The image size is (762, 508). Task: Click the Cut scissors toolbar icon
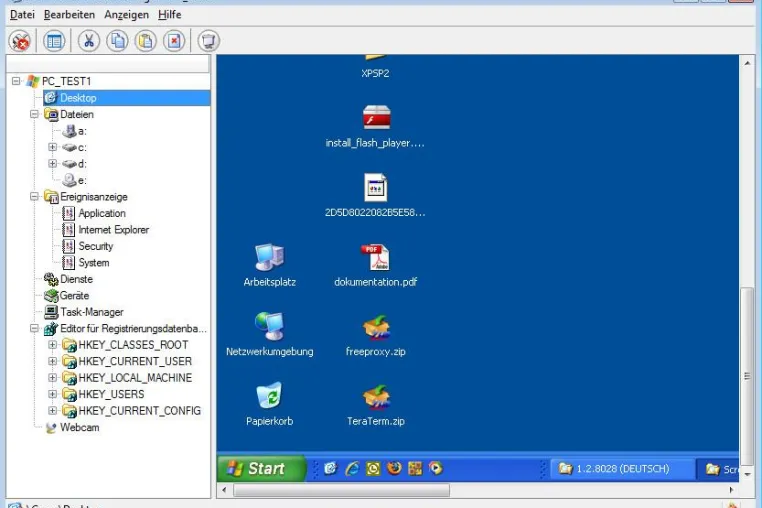(x=88, y=41)
